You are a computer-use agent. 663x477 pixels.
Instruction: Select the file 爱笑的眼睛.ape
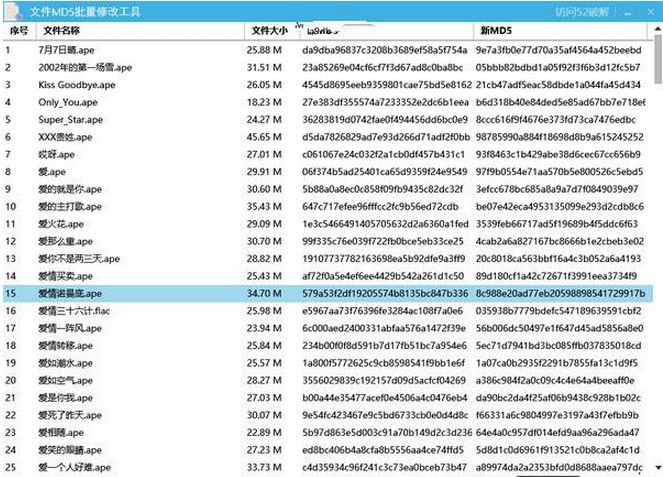tap(70, 450)
